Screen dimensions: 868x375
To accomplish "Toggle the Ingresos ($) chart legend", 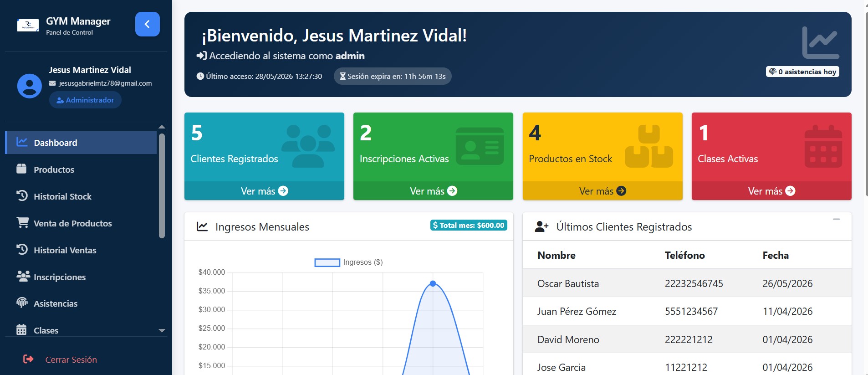I will (348, 262).
